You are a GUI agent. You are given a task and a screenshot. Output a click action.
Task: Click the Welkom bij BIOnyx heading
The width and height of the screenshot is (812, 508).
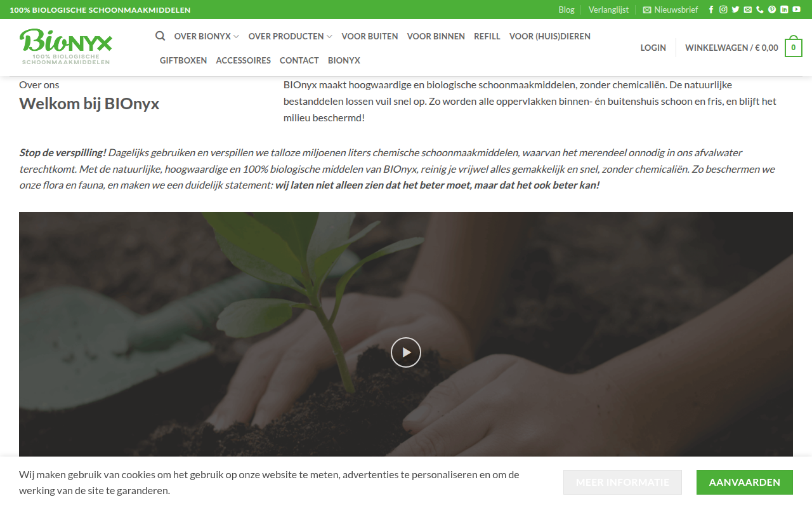click(89, 104)
